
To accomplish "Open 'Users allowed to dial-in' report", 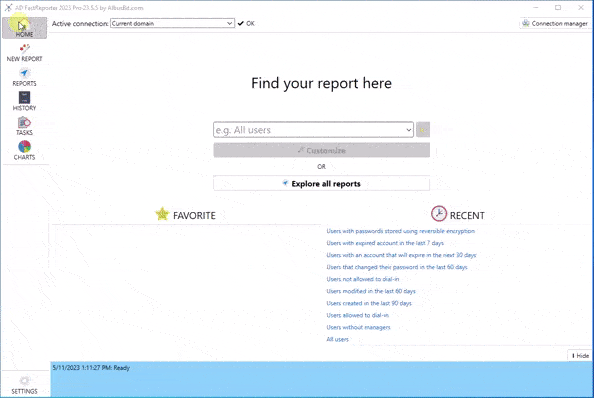I will (357, 315).
